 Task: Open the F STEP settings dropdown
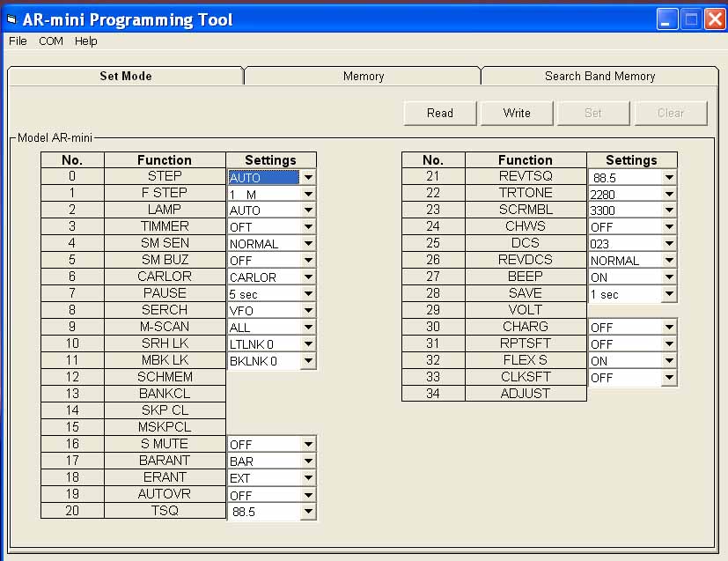tap(308, 194)
